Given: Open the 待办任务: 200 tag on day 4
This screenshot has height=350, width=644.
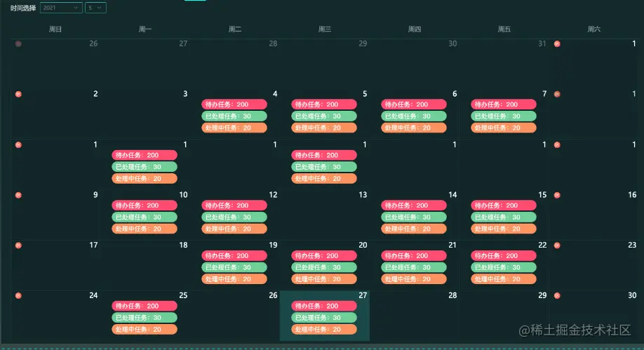Looking at the screenshot, I should [234, 105].
